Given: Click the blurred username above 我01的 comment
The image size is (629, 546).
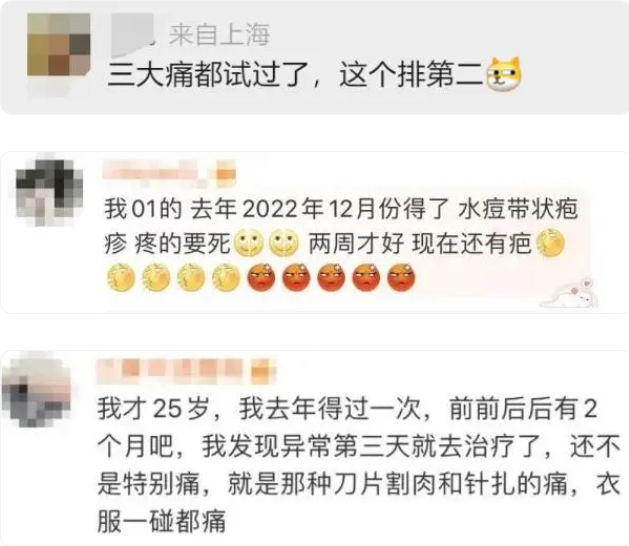Looking at the screenshot, I should (151, 173).
